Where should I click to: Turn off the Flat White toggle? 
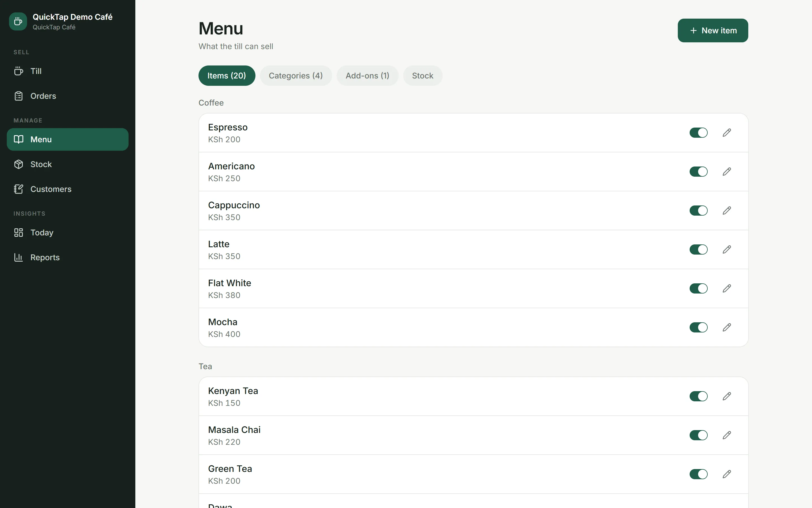pyautogui.click(x=699, y=289)
